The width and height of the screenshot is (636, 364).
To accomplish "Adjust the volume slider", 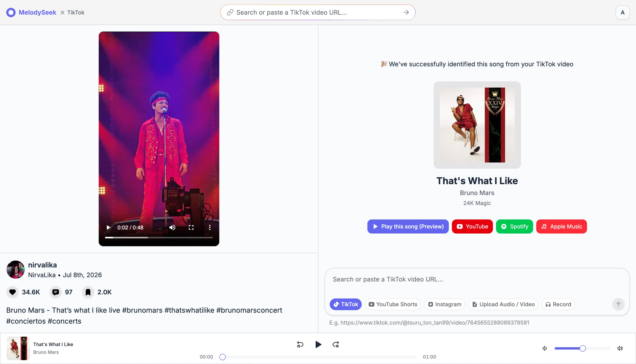I will (583, 348).
